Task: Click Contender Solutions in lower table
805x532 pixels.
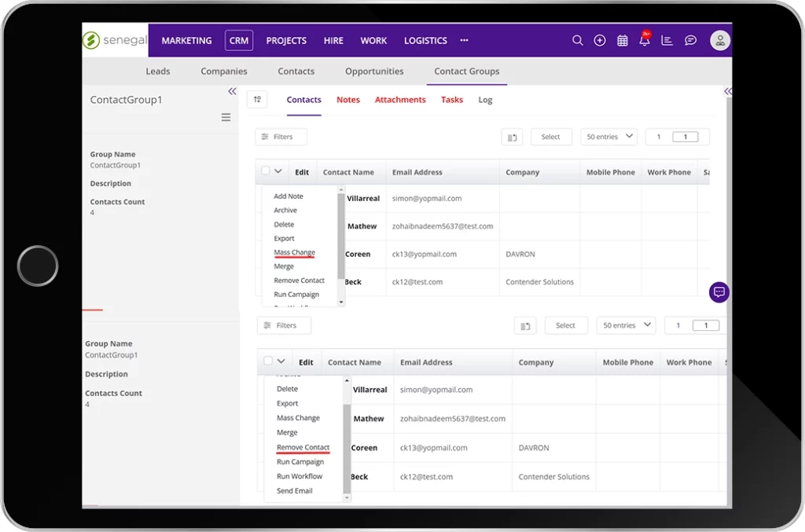Action: pos(554,476)
